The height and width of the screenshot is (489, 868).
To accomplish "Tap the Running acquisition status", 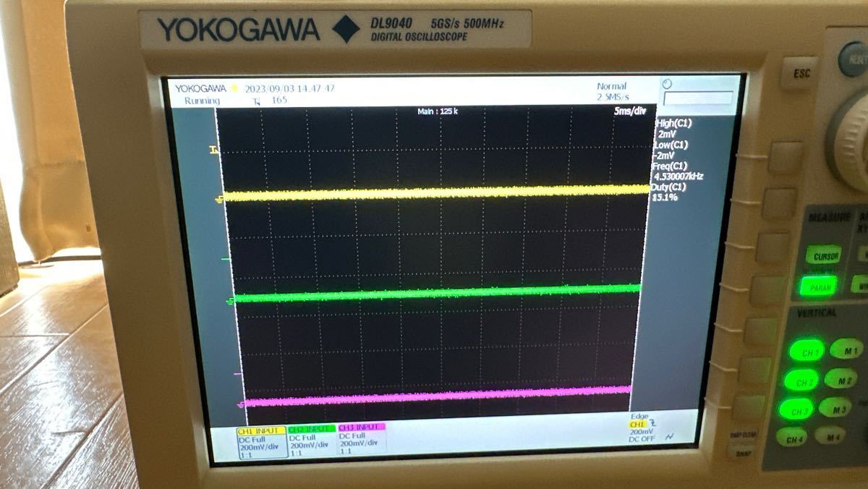I will pyautogui.click(x=202, y=101).
